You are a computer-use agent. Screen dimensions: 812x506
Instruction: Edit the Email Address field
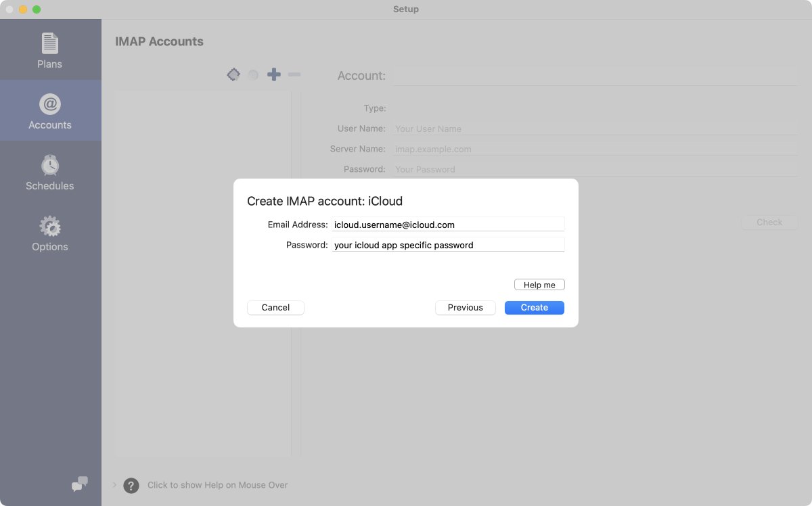pos(449,224)
